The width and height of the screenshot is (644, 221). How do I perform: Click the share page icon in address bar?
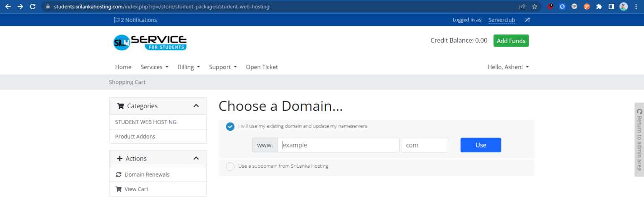point(522,7)
